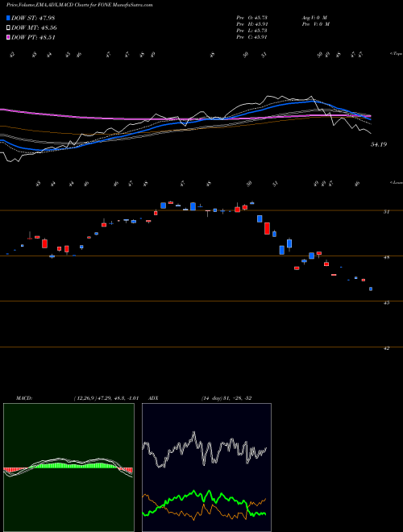403x532 pixels.
Task: Click the 'MACD:' panel heading
Action: pos(24,397)
